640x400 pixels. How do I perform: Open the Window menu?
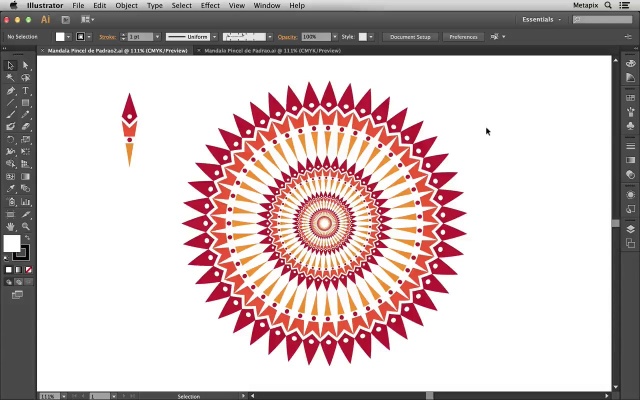267,5
